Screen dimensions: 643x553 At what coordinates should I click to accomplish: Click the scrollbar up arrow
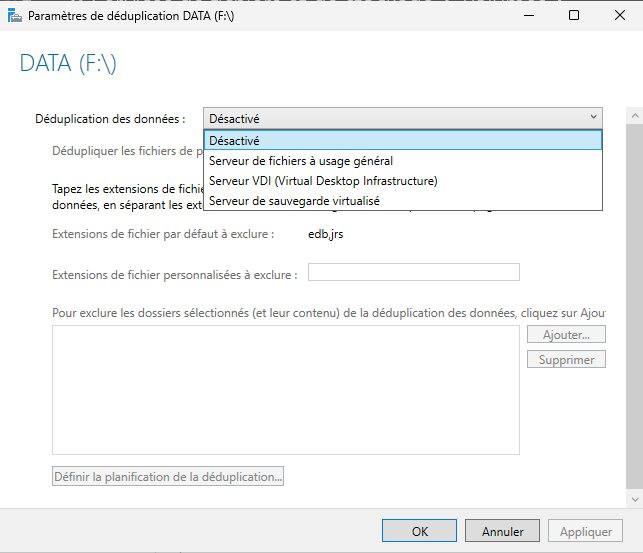(633, 115)
